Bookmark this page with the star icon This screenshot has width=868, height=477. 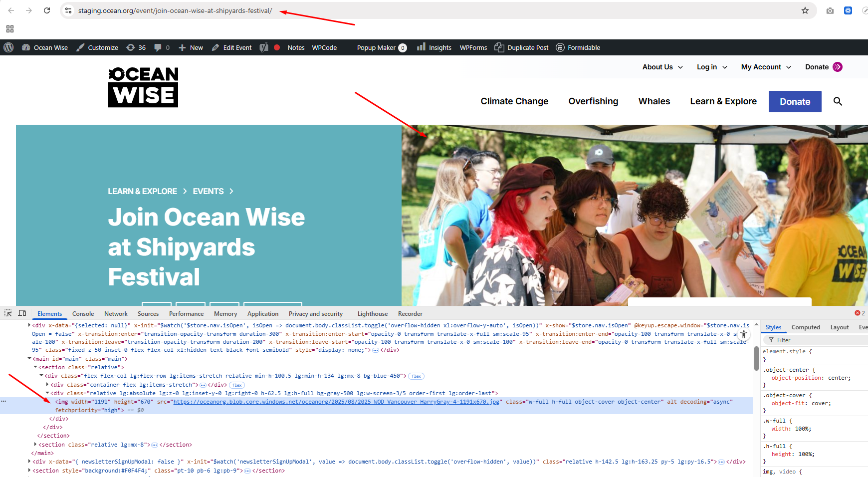click(x=805, y=10)
